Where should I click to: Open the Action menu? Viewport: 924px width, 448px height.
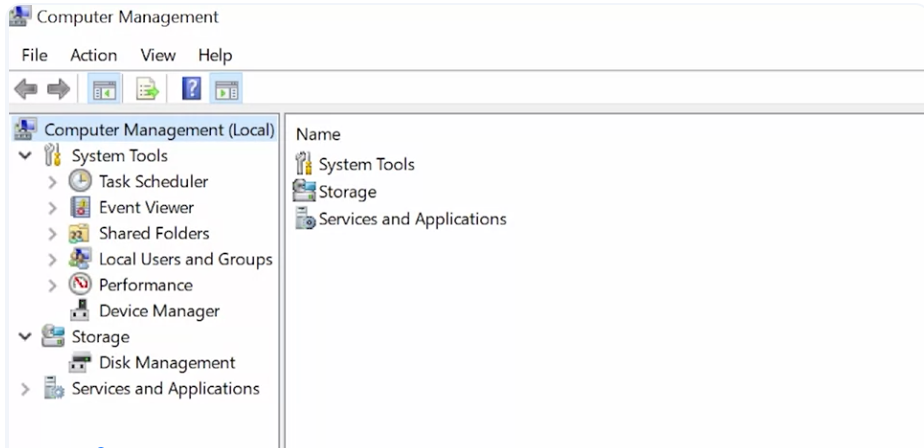[94, 55]
